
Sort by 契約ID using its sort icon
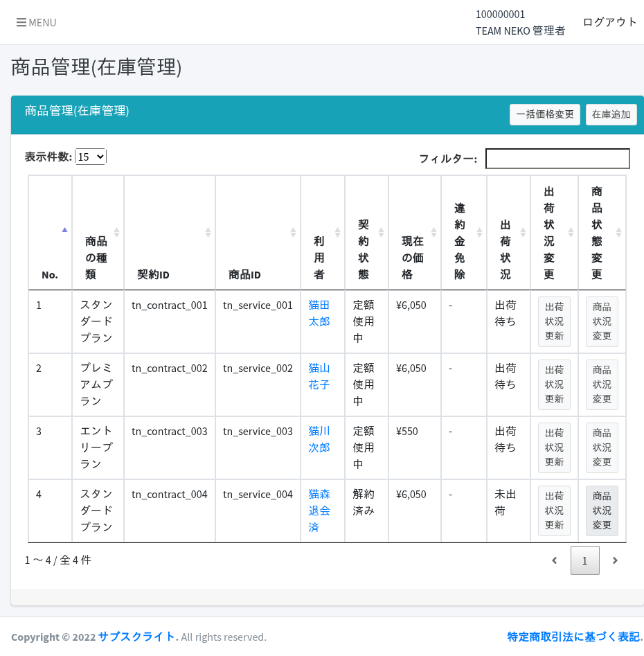tap(208, 232)
